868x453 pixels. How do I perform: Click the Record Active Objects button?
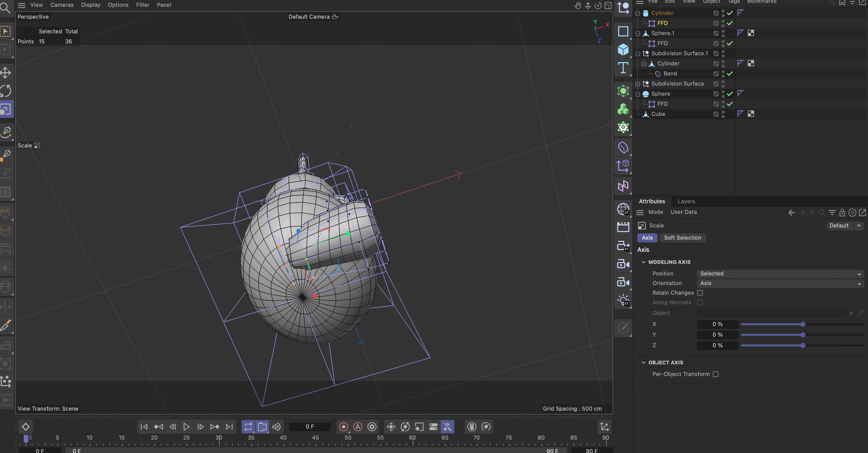tap(343, 427)
